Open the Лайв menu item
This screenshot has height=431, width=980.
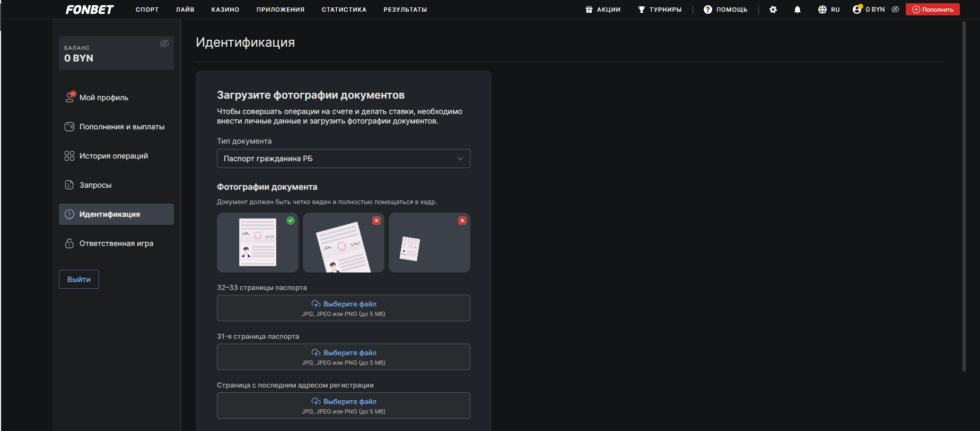[x=185, y=10]
